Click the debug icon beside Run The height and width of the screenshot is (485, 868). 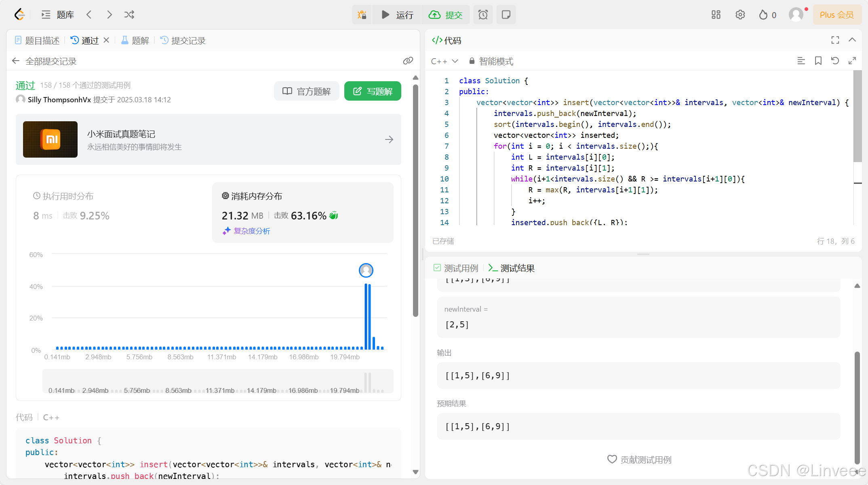click(362, 15)
